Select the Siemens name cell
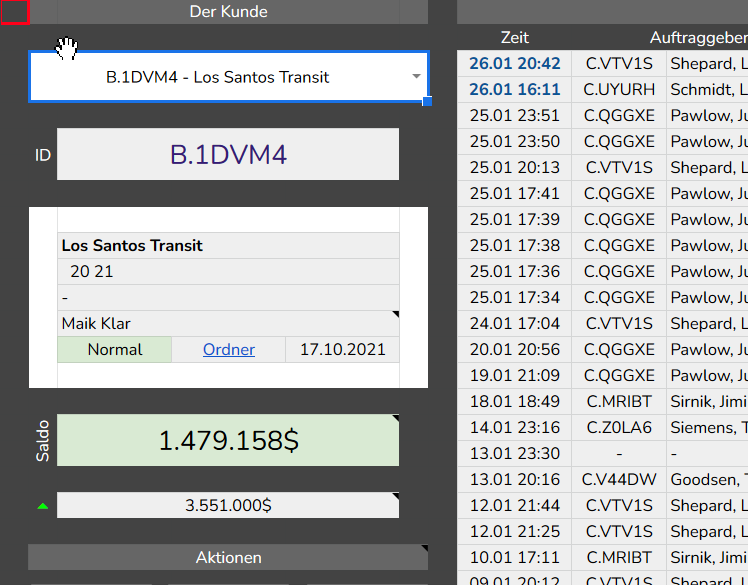Image resolution: width=748 pixels, height=585 pixels. click(x=707, y=428)
